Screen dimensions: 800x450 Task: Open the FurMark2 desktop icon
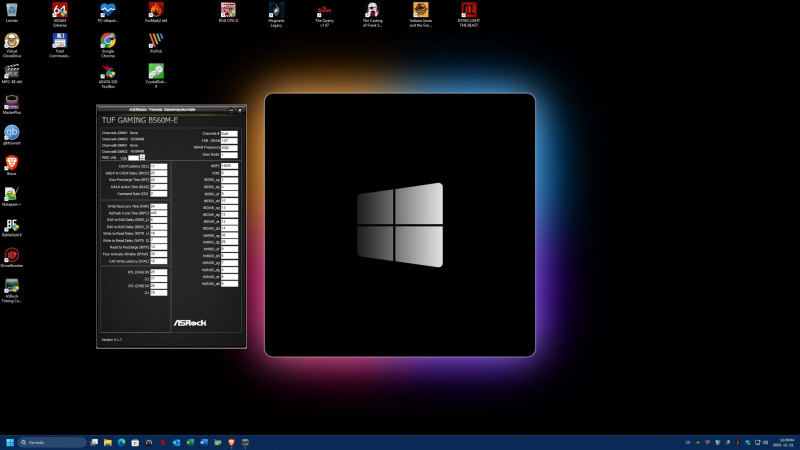[155, 11]
